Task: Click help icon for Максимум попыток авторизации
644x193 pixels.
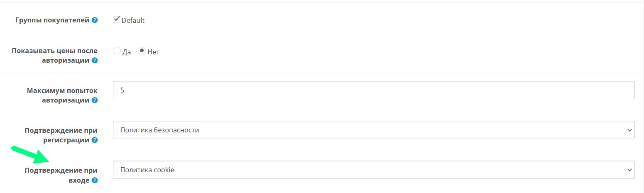Action: [95, 100]
